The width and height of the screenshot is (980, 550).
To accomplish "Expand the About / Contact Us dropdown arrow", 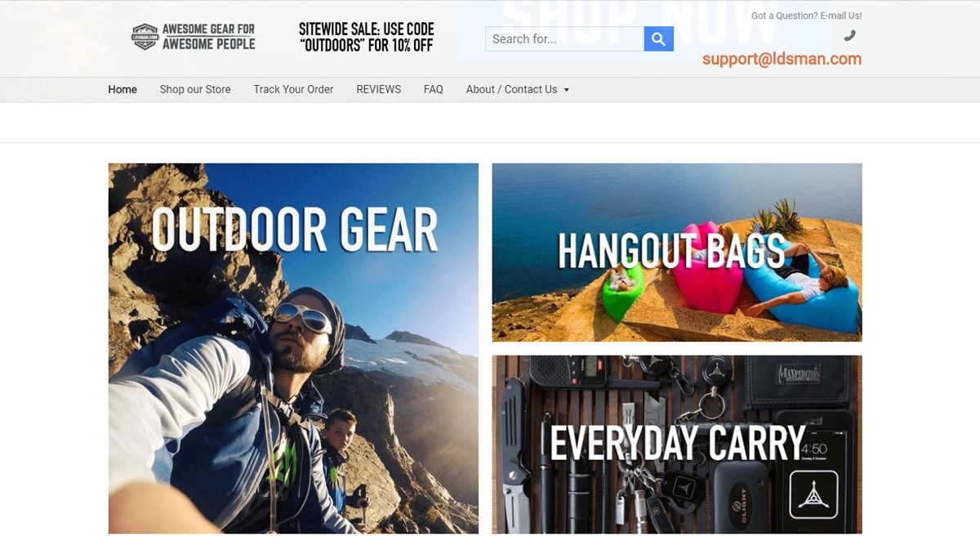I will [566, 90].
